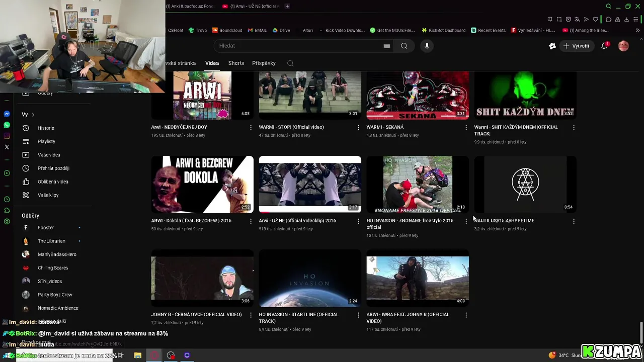This screenshot has width=644, height=362.
Task: Open a new tab with the plus button
Action: click(287, 6)
